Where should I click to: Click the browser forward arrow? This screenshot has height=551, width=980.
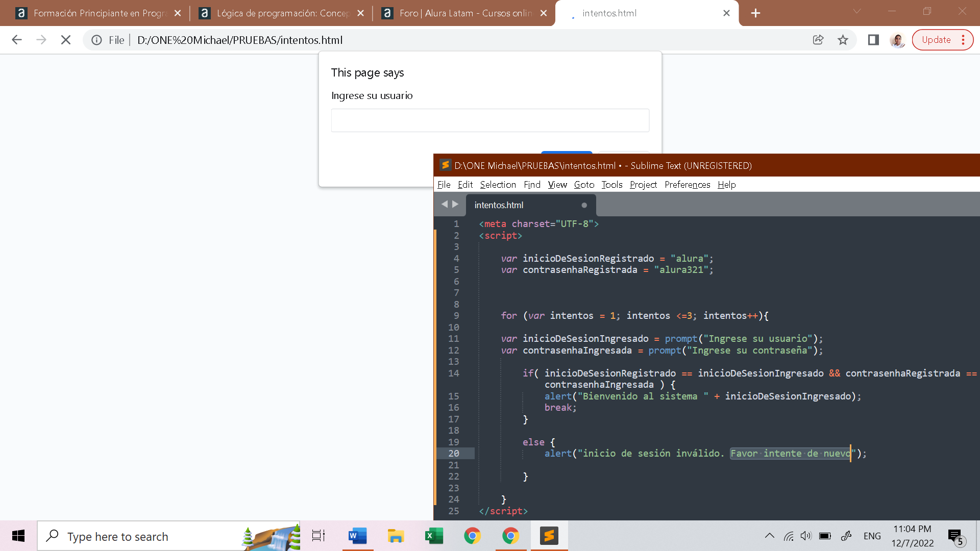(x=41, y=40)
